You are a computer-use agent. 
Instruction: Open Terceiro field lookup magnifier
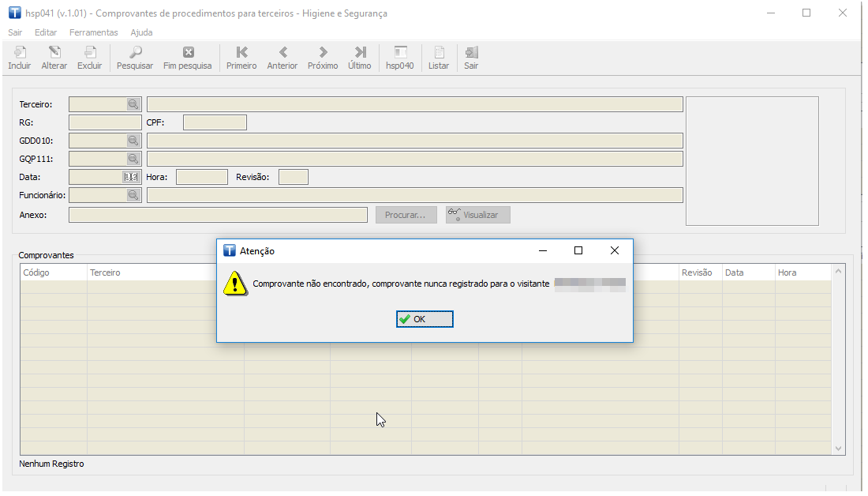pos(133,104)
